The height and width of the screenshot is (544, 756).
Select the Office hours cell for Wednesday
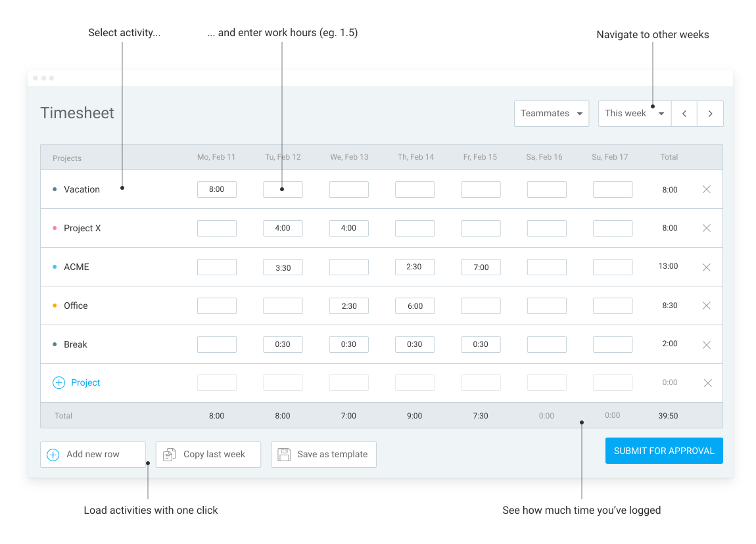(x=348, y=306)
